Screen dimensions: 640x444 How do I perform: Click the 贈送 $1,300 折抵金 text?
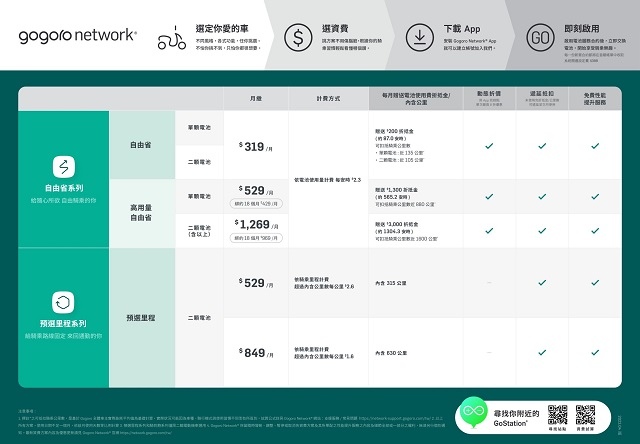396,190
